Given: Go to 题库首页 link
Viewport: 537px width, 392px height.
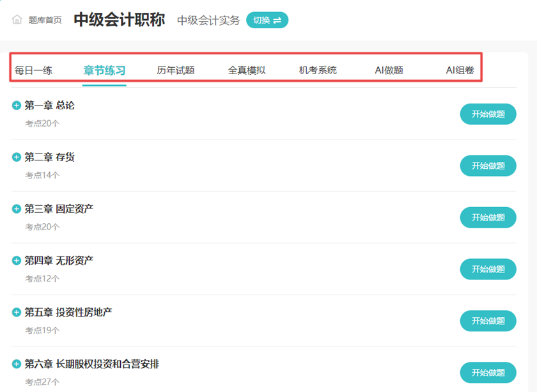Looking at the screenshot, I should pyautogui.click(x=45, y=20).
